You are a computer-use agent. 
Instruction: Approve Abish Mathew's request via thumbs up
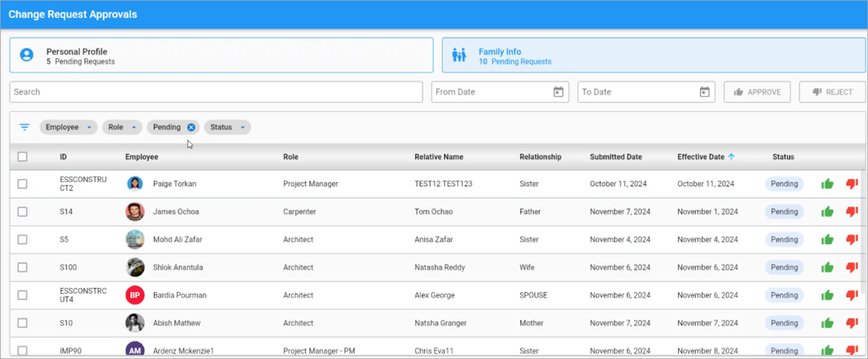pyautogui.click(x=827, y=323)
